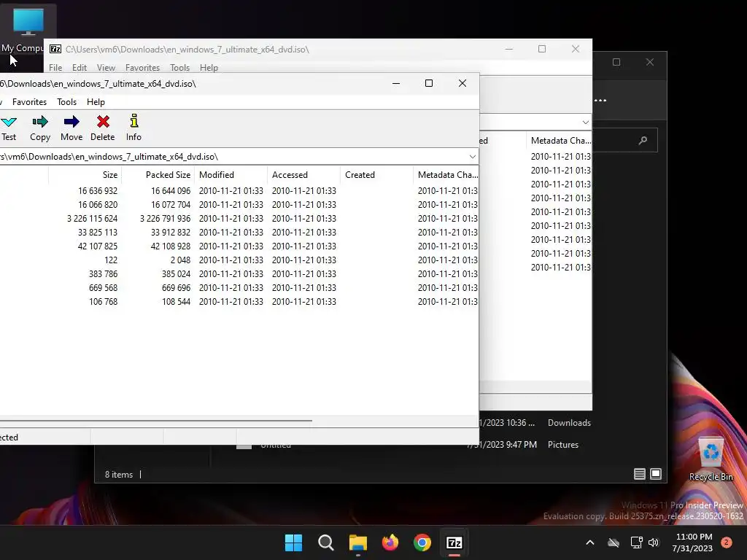Open the notification badge showing 2
The image size is (747, 560).
coord(727,542)
